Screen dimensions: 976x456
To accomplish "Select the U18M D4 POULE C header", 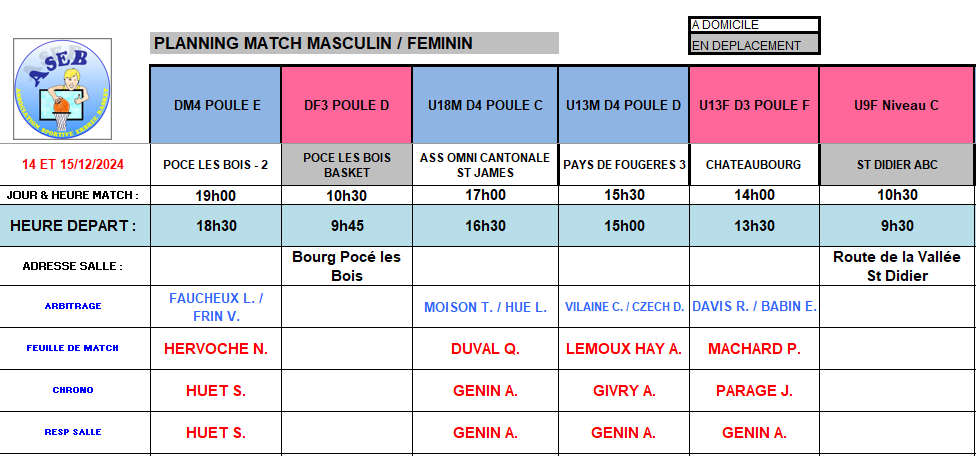I will (x=484, y=105).
